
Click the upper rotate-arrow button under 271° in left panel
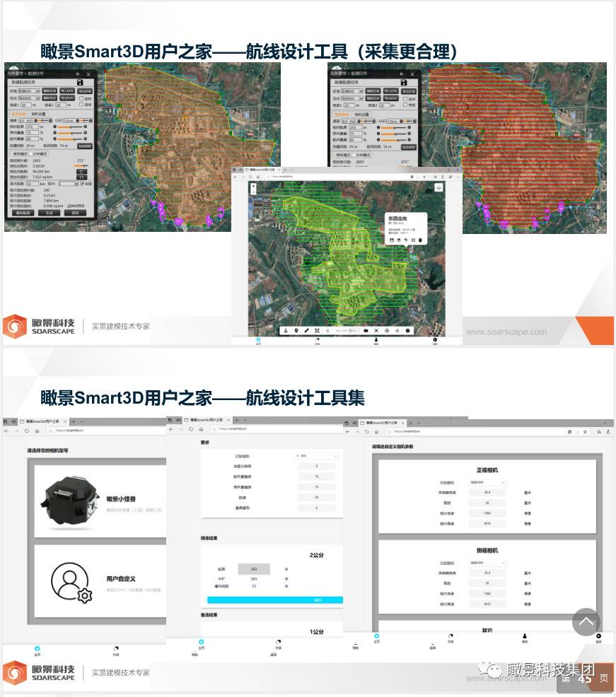tap(81, 171)
